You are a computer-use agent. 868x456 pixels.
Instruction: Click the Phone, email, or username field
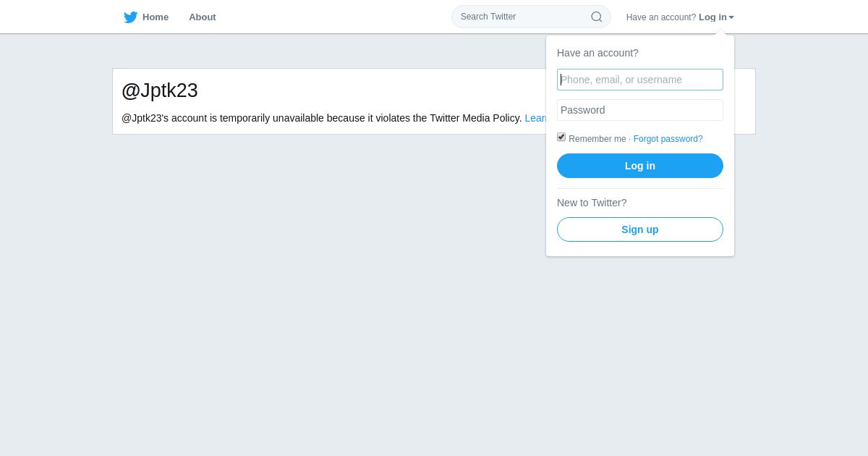click(x=640, y=80)
